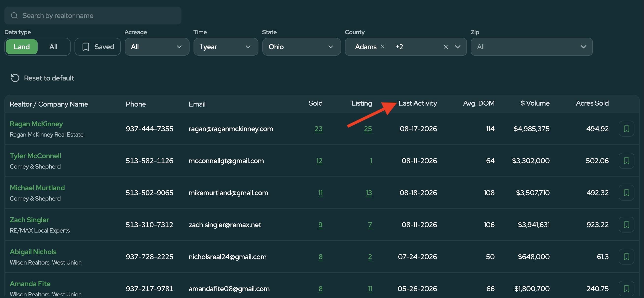Click volume value $4,985,375
Image resolution: width=644 pixels, height=298 pixels.
click(531, 129)
